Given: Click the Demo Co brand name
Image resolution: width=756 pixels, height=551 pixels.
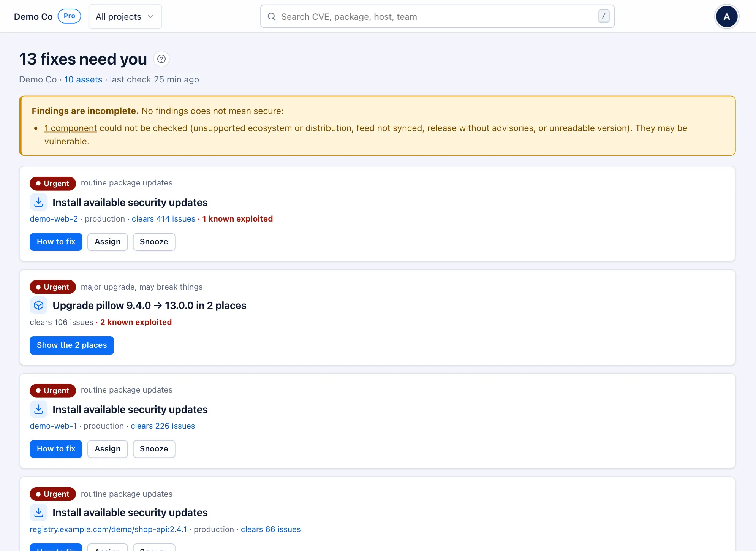Looking at the screenshot, I should [x=33, y=17].
